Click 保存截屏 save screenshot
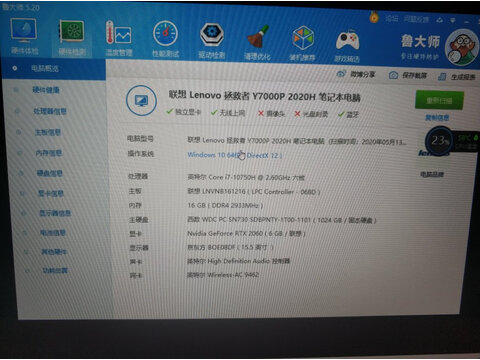This screenshot has width=480, height=360. [408, 75]
